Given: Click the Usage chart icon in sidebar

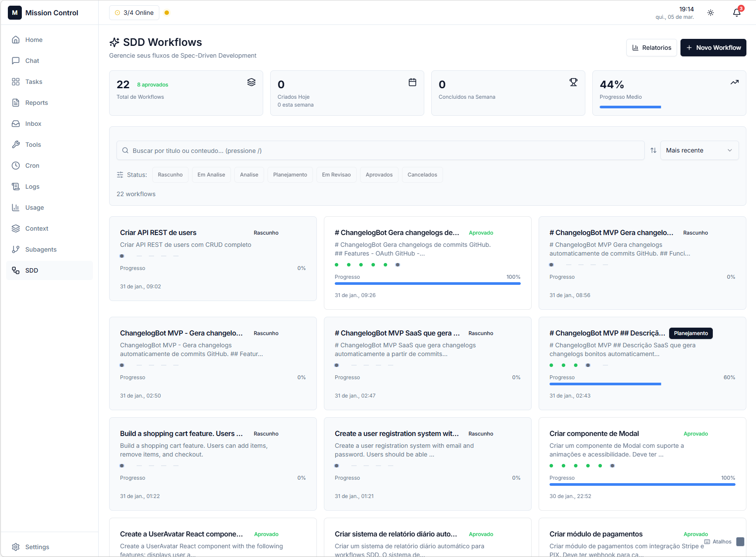Looking at the screenshot, I should pos(16,208).
